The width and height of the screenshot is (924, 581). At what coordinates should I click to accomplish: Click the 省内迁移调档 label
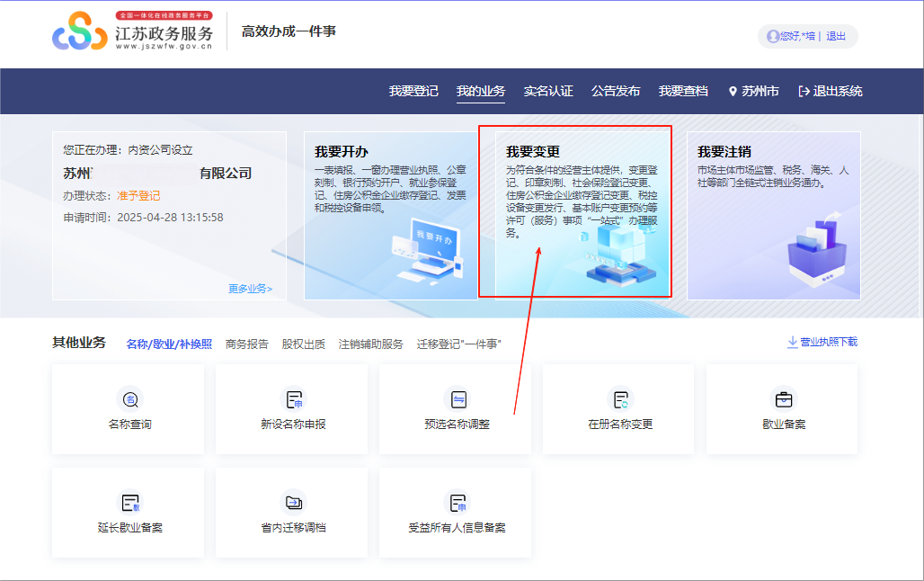(293, 528)
